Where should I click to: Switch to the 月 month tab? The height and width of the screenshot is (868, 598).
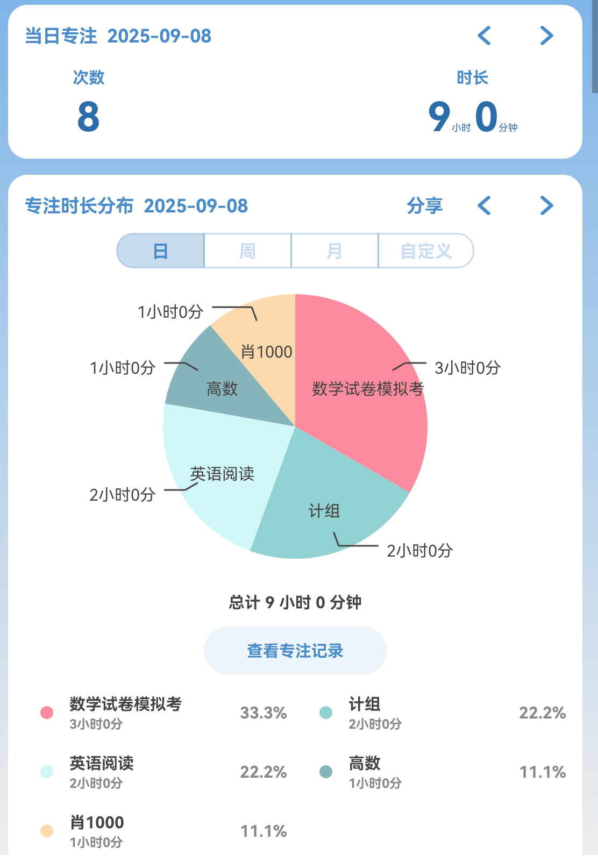point(334,251)
